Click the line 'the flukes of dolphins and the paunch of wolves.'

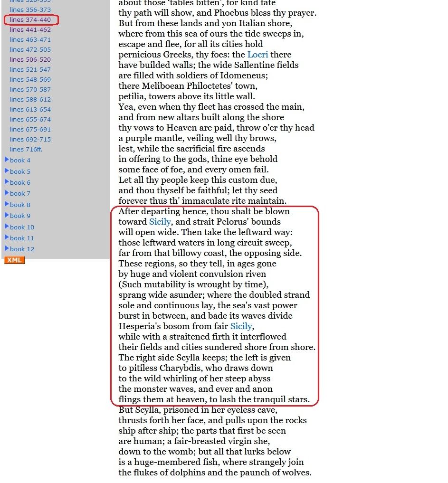click(x=215, y=473)
